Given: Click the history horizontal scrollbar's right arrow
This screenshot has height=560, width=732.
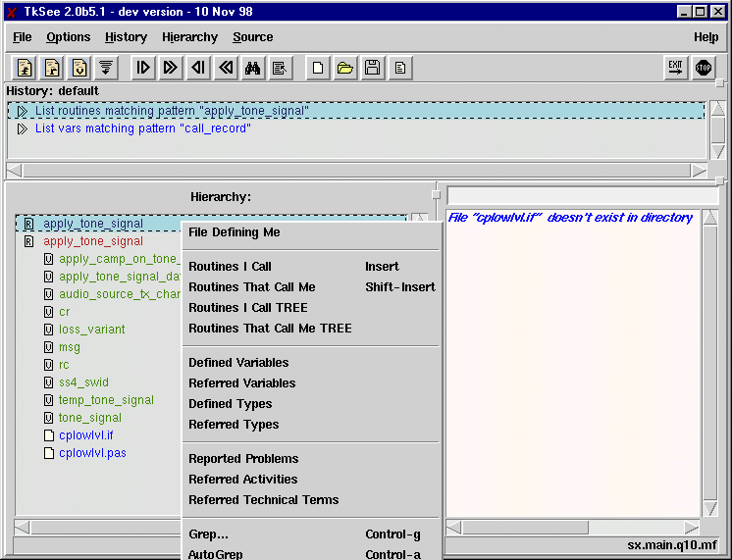Looking at the screenshot, I should pos(699,171).
